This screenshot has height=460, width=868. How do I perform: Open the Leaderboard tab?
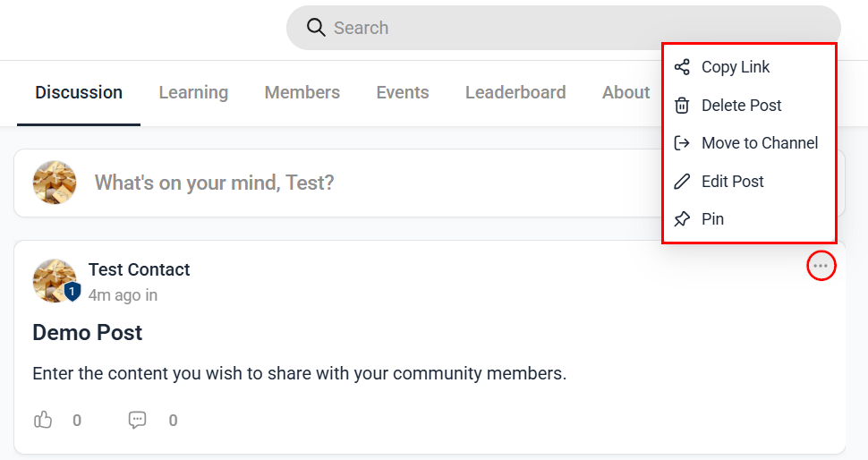[x=515, y=92]
